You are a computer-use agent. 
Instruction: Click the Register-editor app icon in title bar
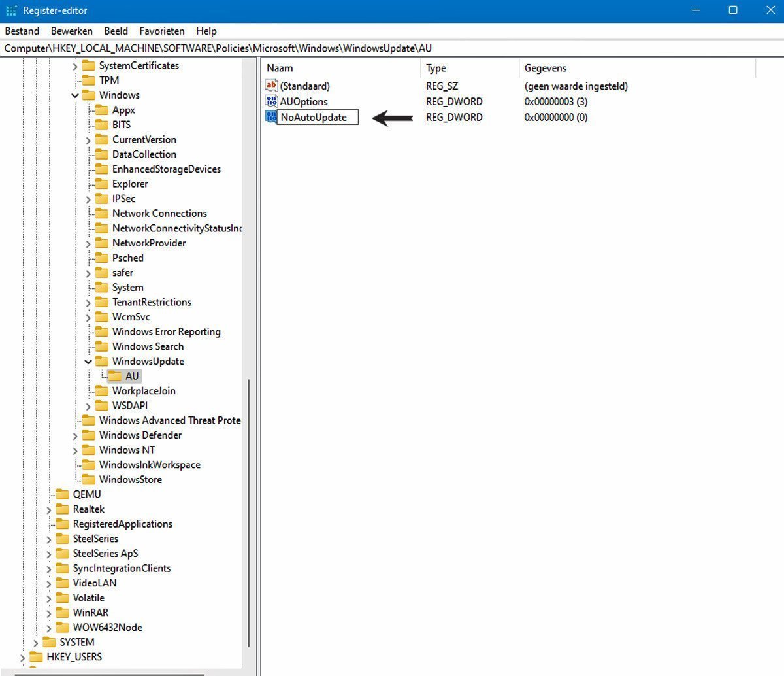11,10
